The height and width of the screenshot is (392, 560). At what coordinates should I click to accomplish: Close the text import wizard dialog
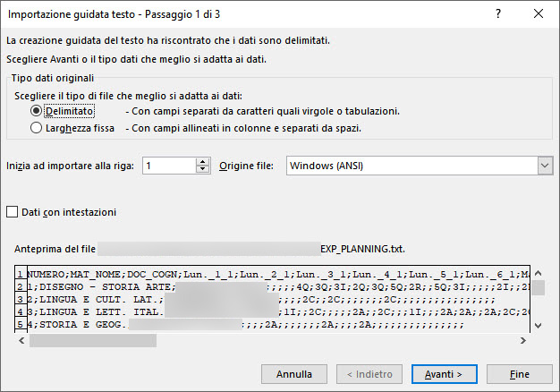point(539,13)
